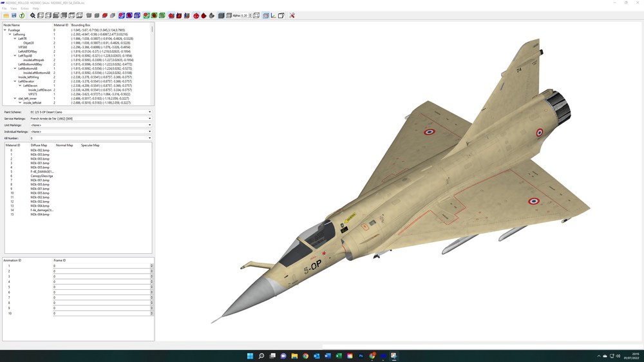Screen dimensions: 644x362
Task: Collapse the LeftTopAB tree node
Action: [15, 56]
